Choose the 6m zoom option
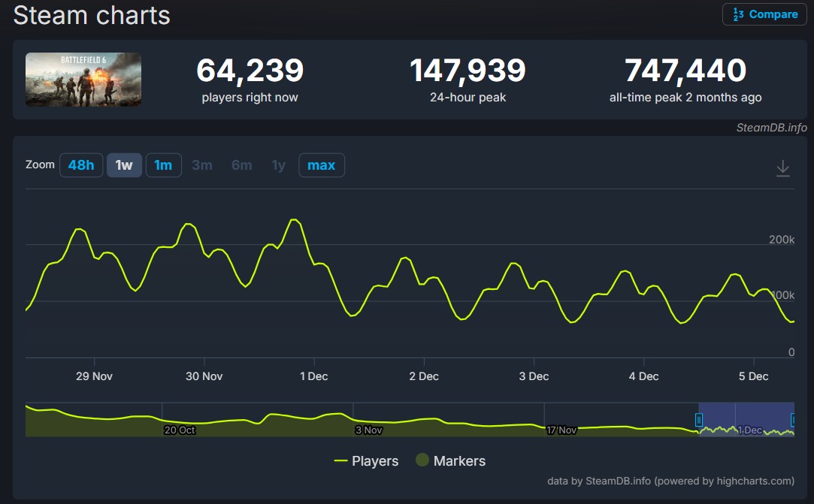 coord(241,165)
